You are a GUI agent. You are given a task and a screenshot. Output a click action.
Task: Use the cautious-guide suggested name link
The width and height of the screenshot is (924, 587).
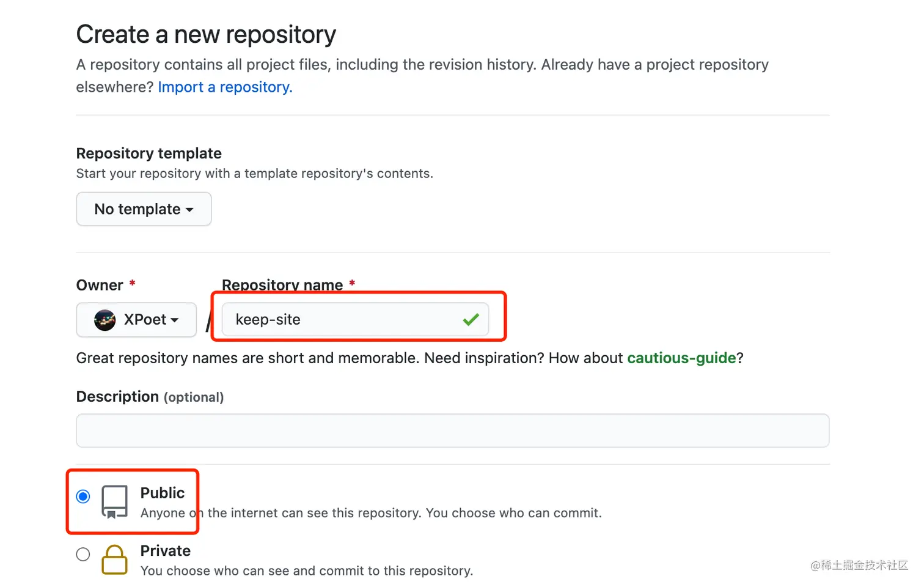681,358
